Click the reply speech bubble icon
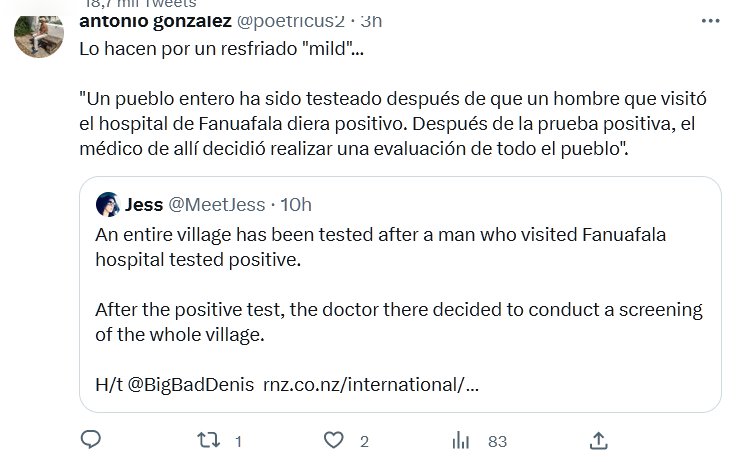 coord(90,440)
